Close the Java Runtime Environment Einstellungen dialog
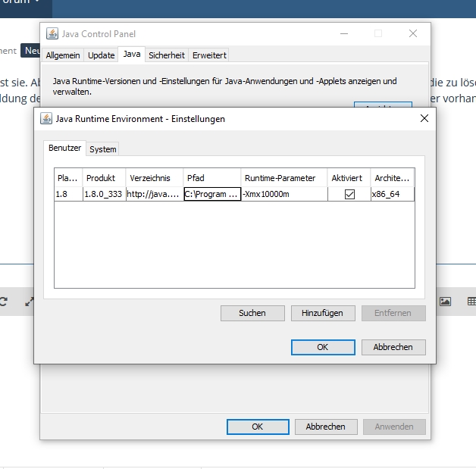 pyautogui.click(x=424, y=118)
